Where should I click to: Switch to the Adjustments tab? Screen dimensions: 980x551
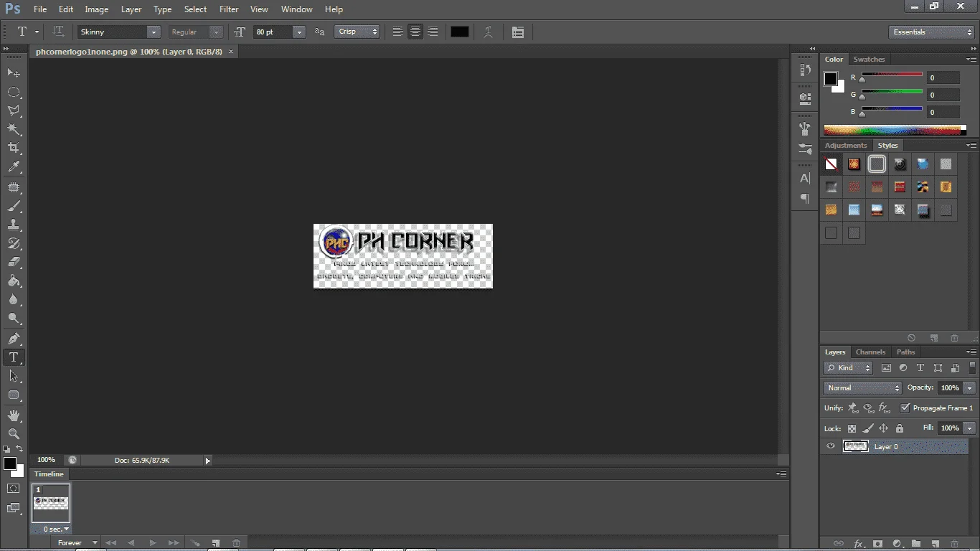pyautogui.click(x=846, y=145)
